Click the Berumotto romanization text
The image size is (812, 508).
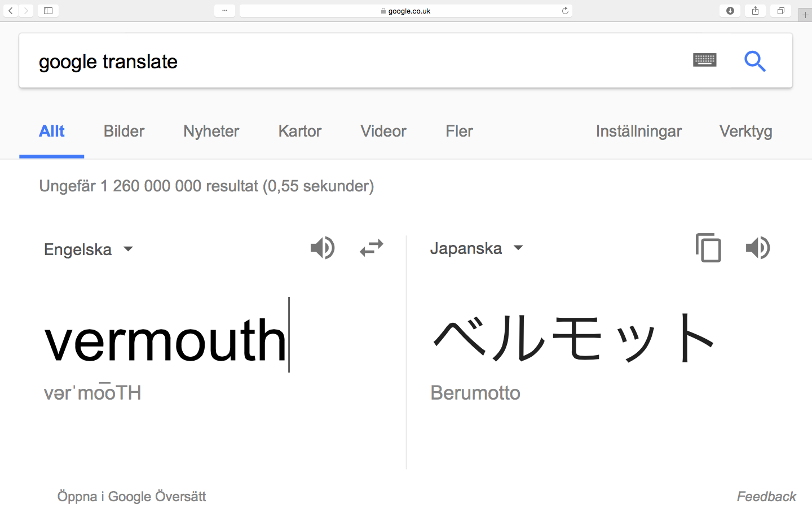pyautogui.click(x=475, y=393)
